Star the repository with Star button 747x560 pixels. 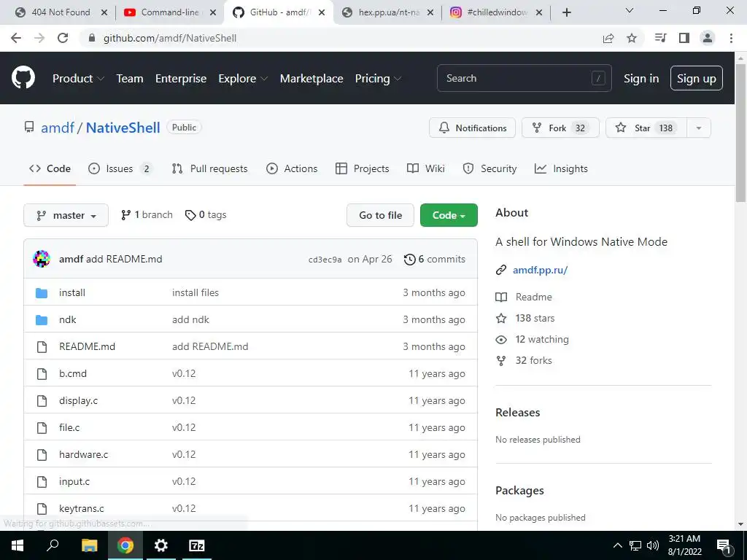click(646, 128)
